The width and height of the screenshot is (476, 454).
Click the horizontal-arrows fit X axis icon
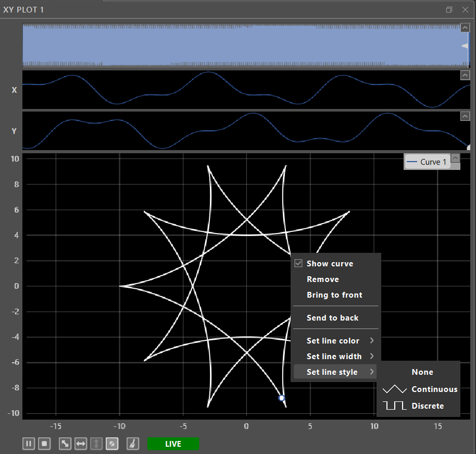pos(81,444)
